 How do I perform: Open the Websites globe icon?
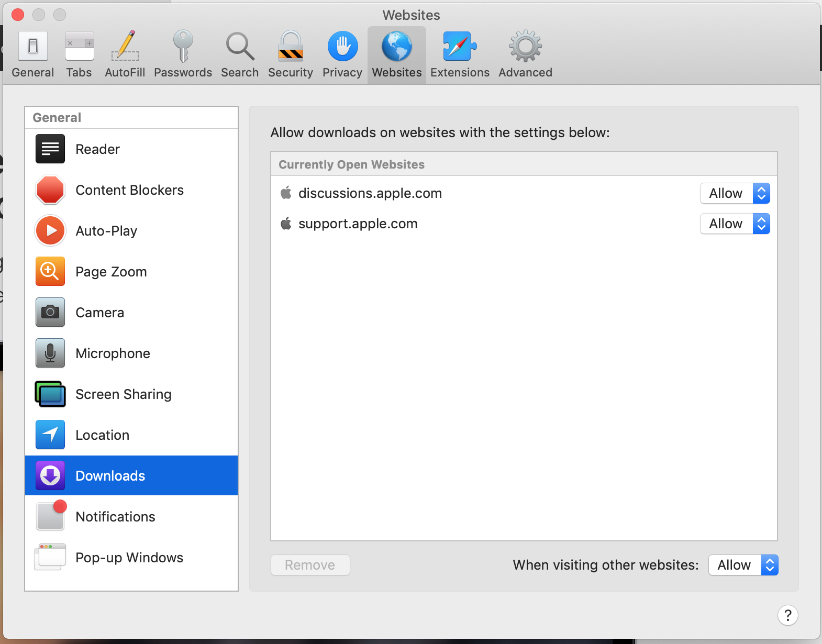[x=397, y=46]
